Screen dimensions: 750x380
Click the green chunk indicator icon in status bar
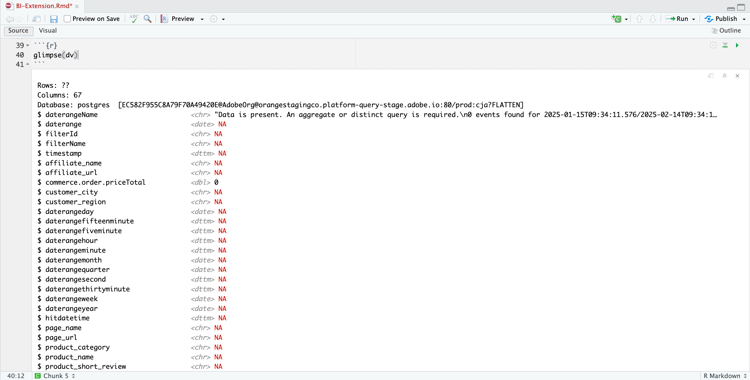click(38, 376)
